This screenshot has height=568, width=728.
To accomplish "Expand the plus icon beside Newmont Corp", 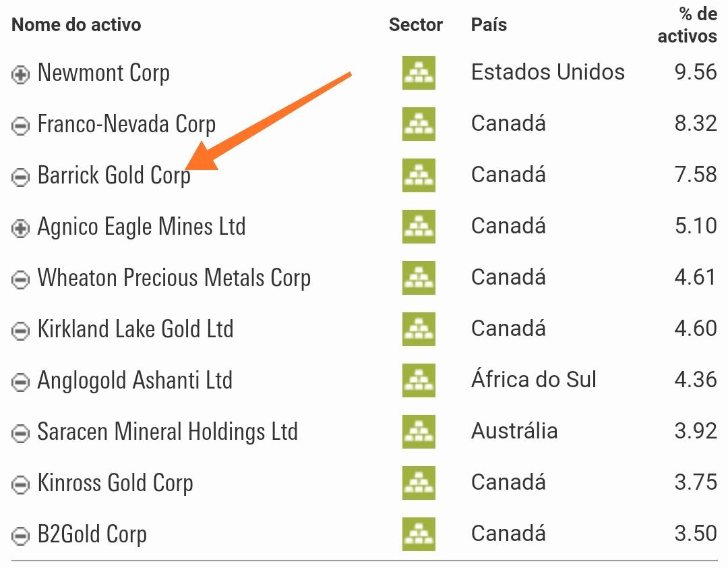I will coord(21,75).
